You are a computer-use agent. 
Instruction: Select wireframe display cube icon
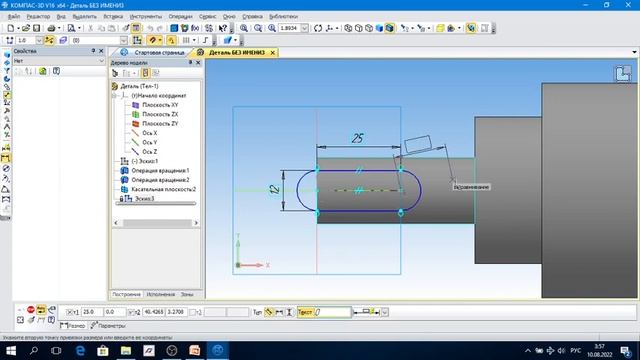[x=348, y=28]
